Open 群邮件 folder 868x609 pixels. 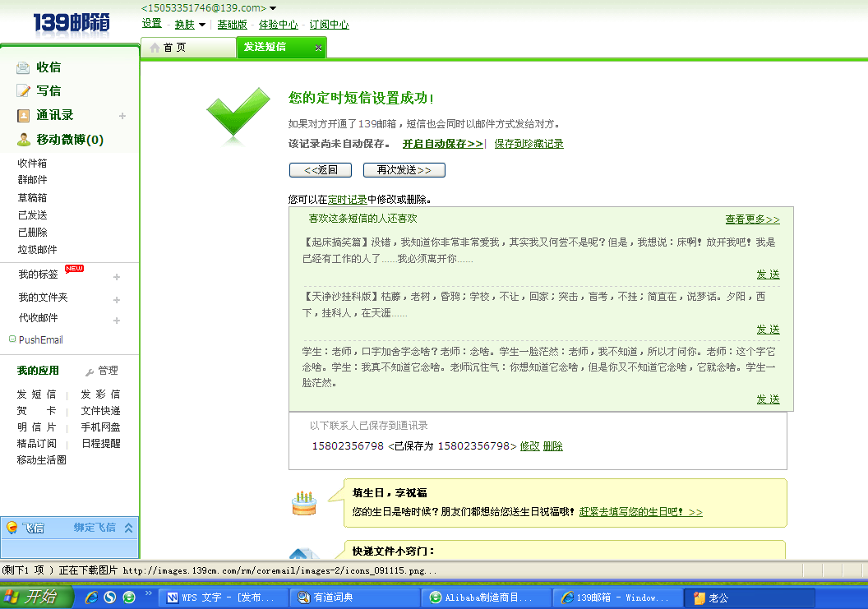[32, 180]
